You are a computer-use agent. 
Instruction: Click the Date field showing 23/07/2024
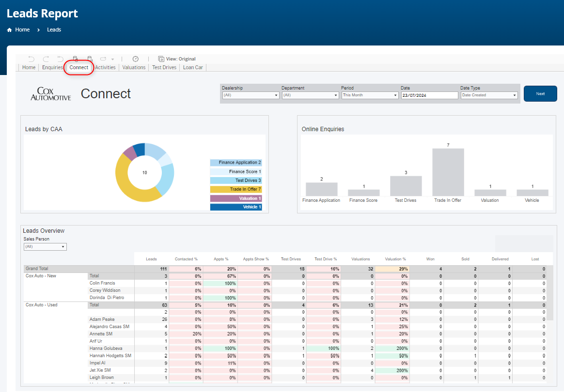click(430, 95)
